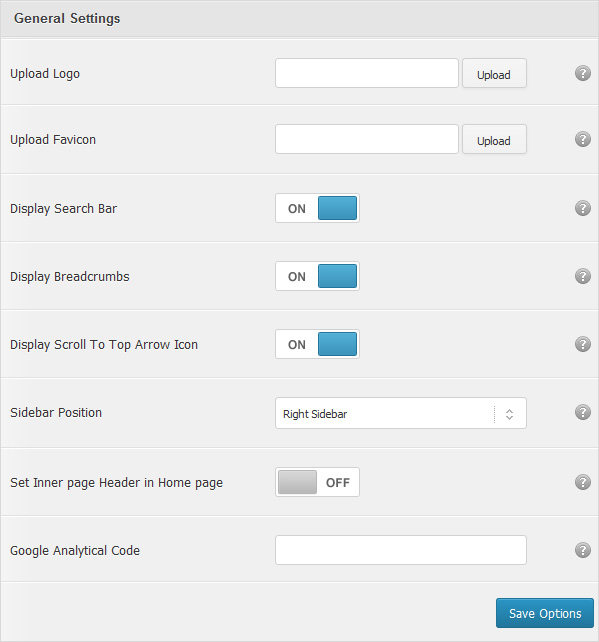Focus the Upload Favicon text field
This screenshot has width=599, height=642.
pos(367,139)
